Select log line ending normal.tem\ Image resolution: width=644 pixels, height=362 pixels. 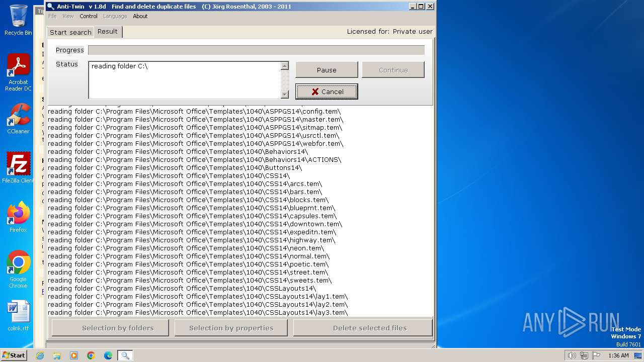[x=188, y=256]
